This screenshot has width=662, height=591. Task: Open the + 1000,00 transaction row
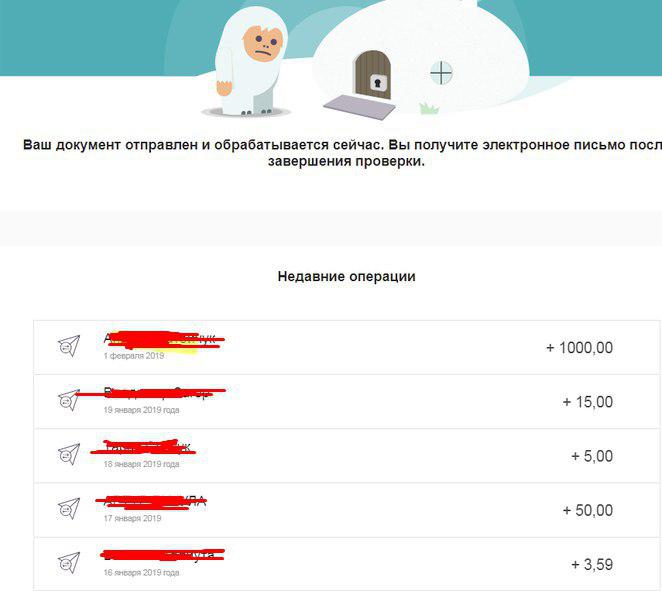tap(346, 347)
